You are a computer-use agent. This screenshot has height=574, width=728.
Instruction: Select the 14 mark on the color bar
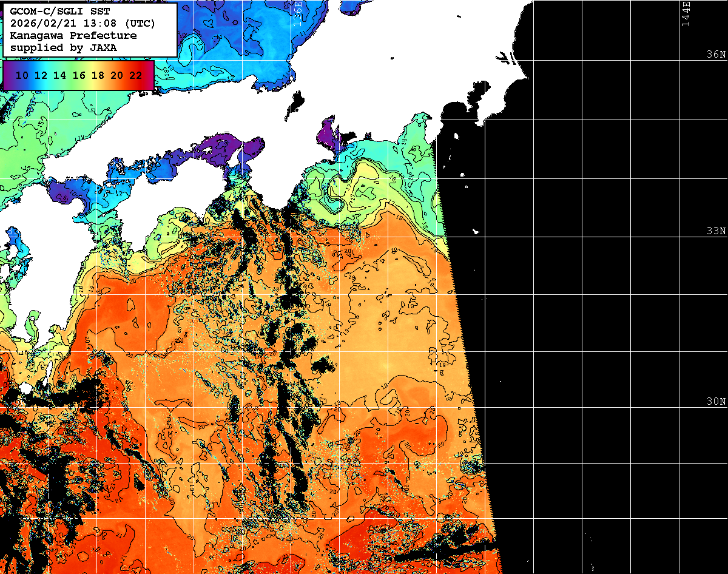pos(59,75)
